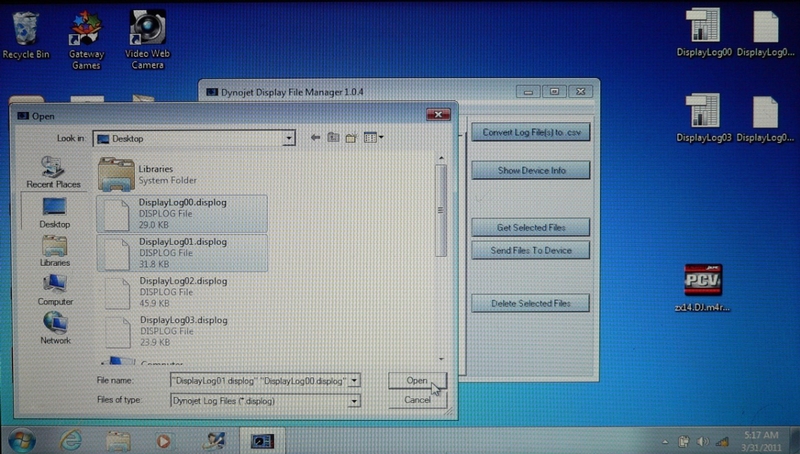Image resolution: width=800 pixels, height=454 pixels.
Task: Open the View Menu icon dropdown
Action: pos(374,138)
